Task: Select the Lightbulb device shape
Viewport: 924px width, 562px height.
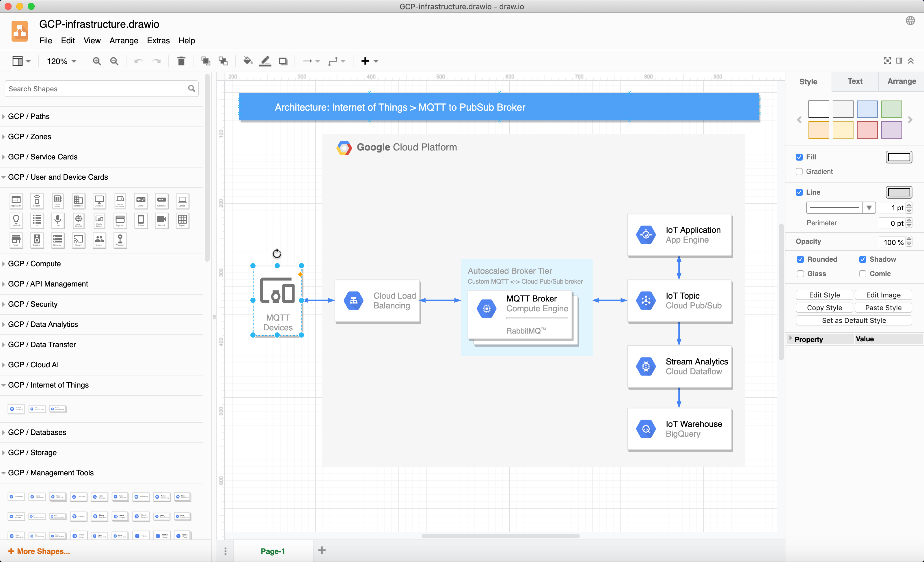Action: 16,221
